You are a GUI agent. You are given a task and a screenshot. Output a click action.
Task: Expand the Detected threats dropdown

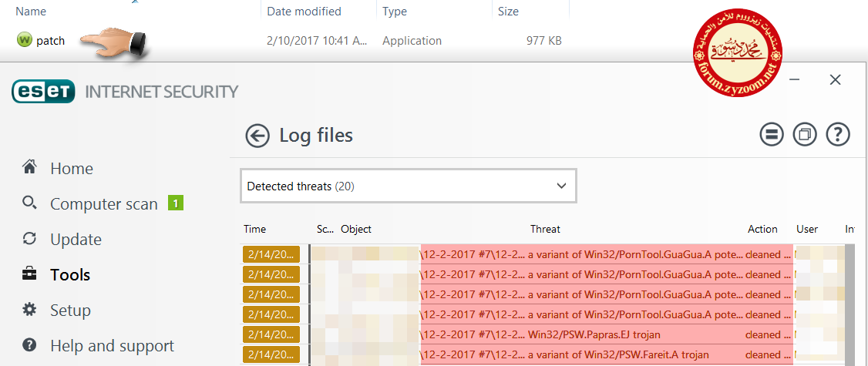tap(409, 186)
